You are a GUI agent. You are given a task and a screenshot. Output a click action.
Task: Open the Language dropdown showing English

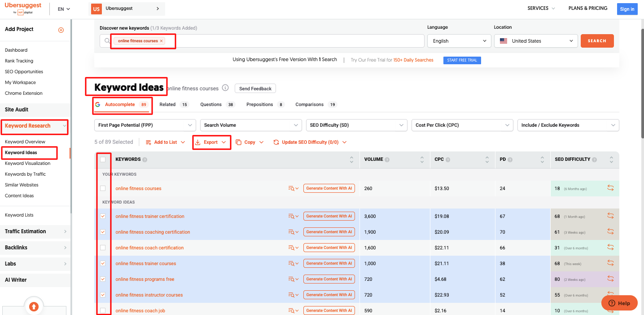tap(459, 41)
